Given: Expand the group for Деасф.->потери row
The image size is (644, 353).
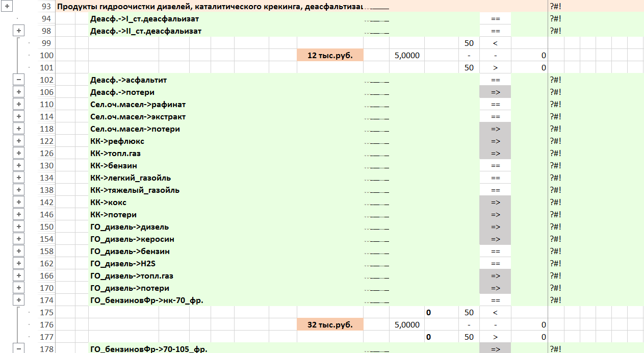Looking at the screenshot, I should coord(19,92).
